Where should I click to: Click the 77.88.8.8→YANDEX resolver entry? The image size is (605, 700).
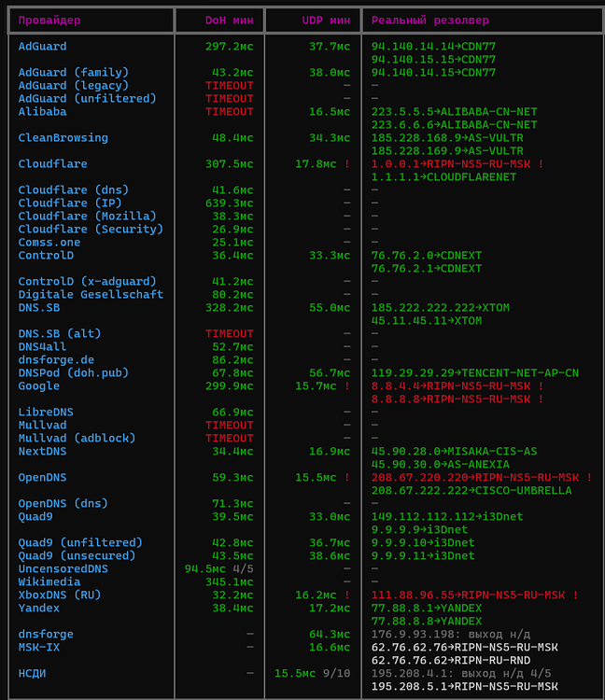(427, 621)
